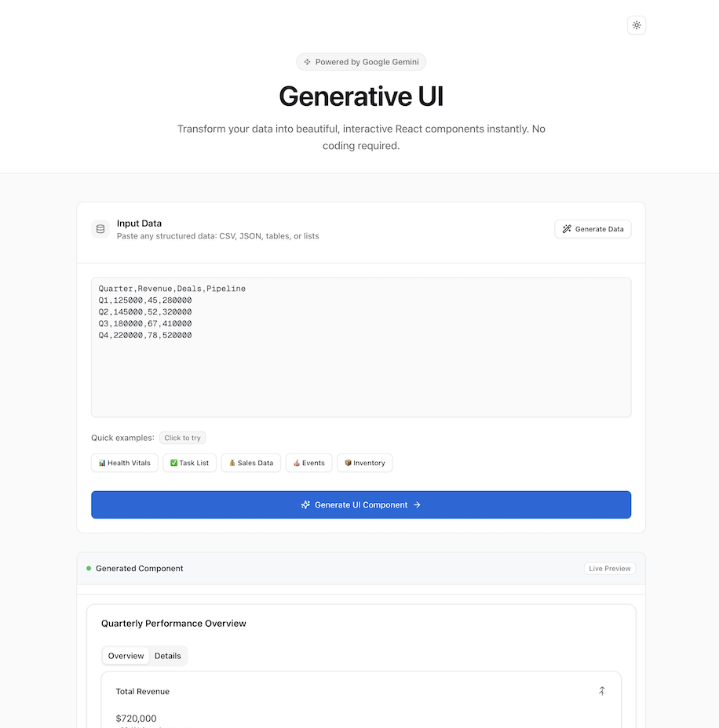Click the Quarterly Performance Overview title

click(x=173, y=624)
